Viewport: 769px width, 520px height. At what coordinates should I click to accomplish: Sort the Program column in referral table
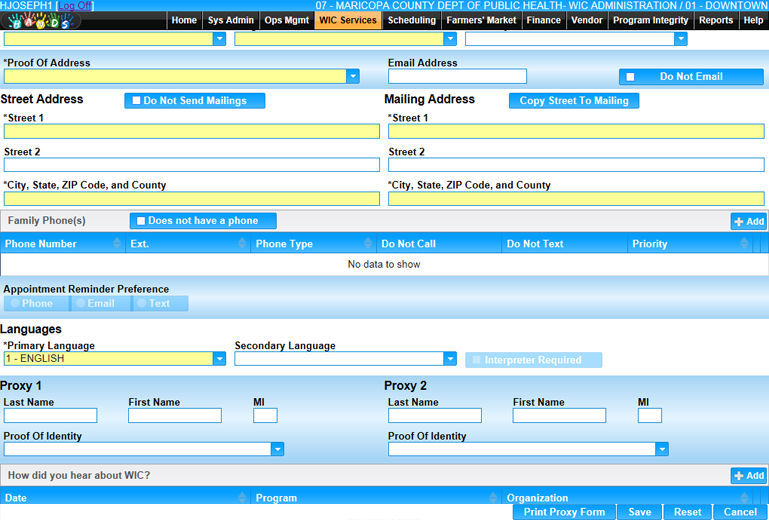coord(493,498)
